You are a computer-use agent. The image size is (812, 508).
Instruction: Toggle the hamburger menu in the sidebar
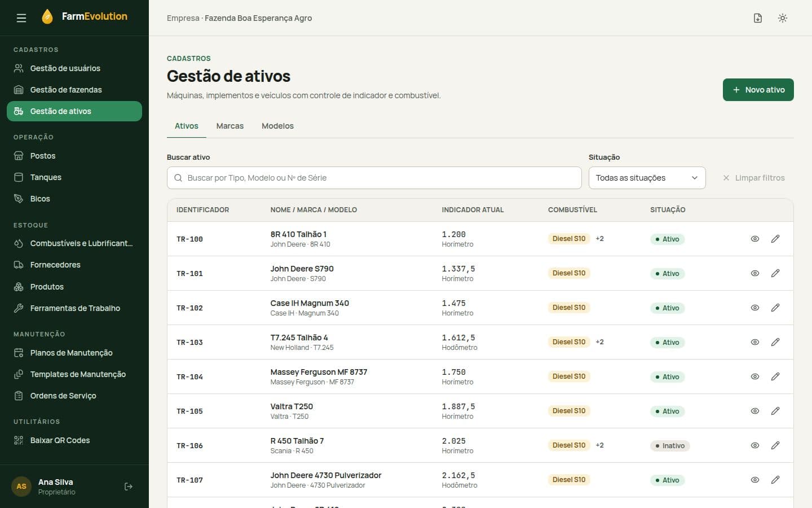coord(21,18)
